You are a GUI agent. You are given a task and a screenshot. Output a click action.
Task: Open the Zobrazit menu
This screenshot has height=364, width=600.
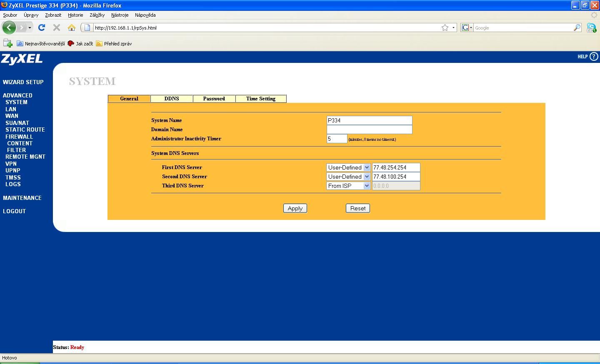(53, 15)
